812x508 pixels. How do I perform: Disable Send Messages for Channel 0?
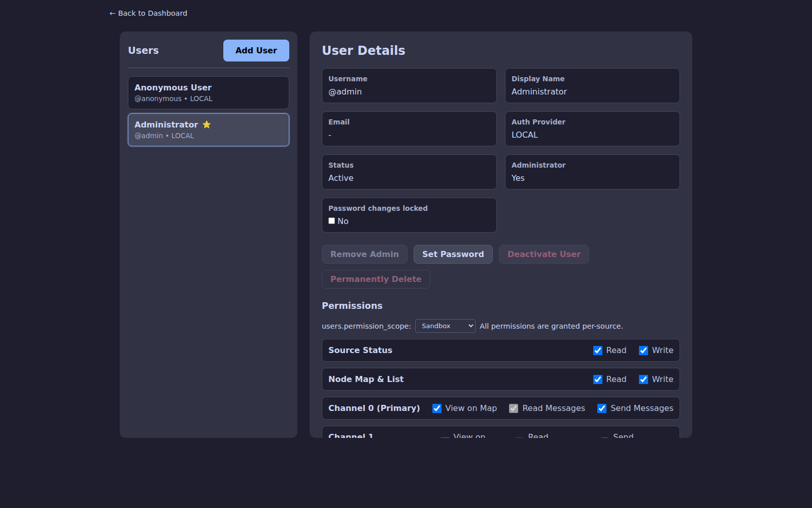coord(602,408)
